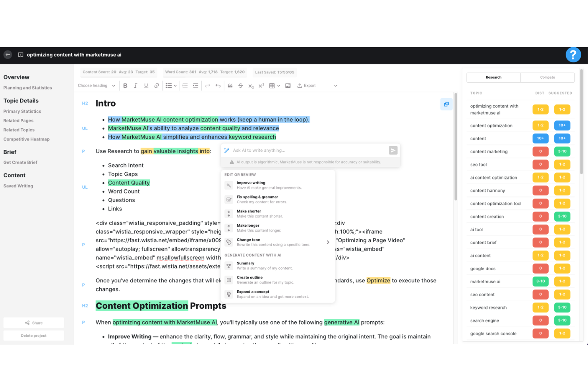Send the AI prompt with arrow button
Screen dimensions: 588x392
point(393,150)
